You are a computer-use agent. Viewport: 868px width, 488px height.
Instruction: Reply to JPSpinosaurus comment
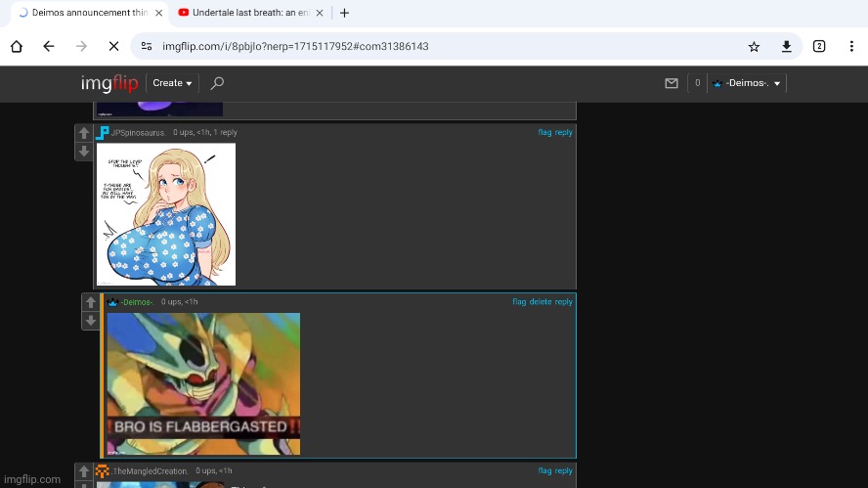(564, 132)
